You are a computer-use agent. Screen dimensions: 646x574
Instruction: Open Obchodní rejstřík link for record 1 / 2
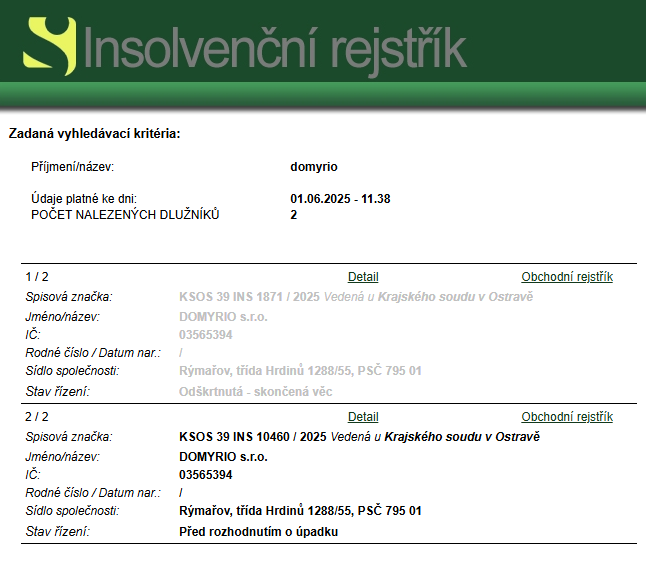tap(567, 277)
